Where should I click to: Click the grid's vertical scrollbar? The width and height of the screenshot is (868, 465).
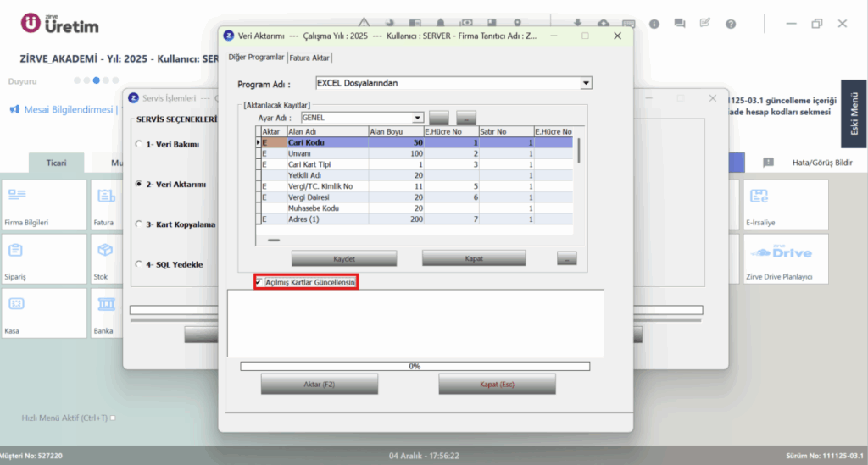579,151
